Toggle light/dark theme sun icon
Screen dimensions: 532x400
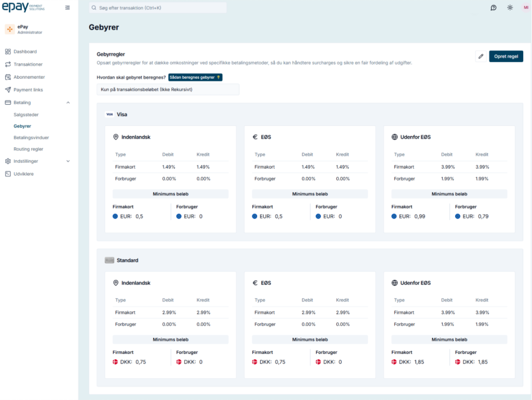tap(510, 8)
